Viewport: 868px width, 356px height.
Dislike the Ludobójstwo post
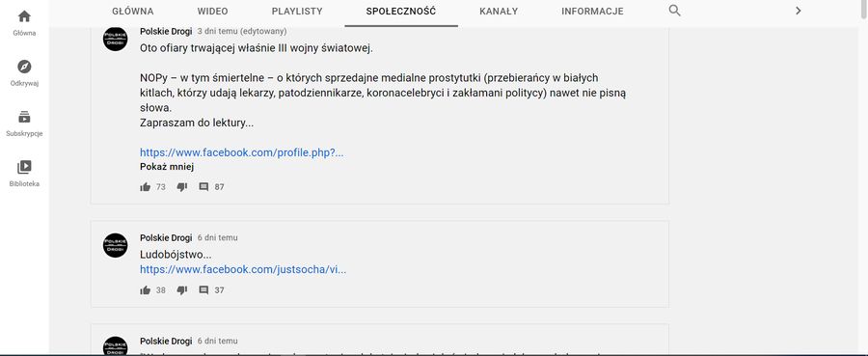tap(181, 290)
